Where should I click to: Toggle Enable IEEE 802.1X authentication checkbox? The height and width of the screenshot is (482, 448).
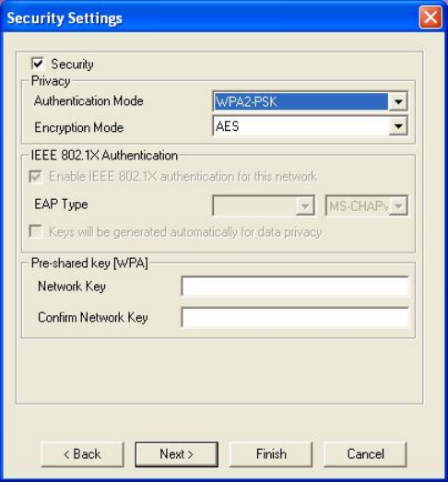click(35, 177)
